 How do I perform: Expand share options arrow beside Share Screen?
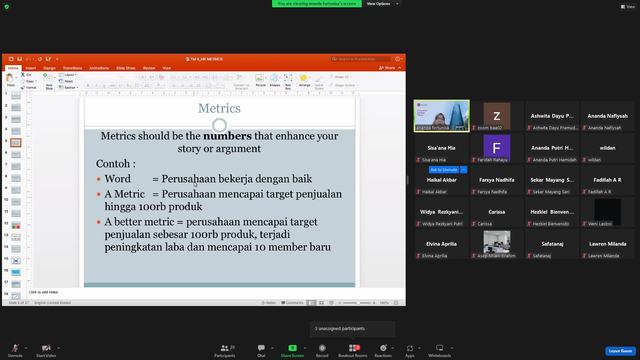(304, 348)
